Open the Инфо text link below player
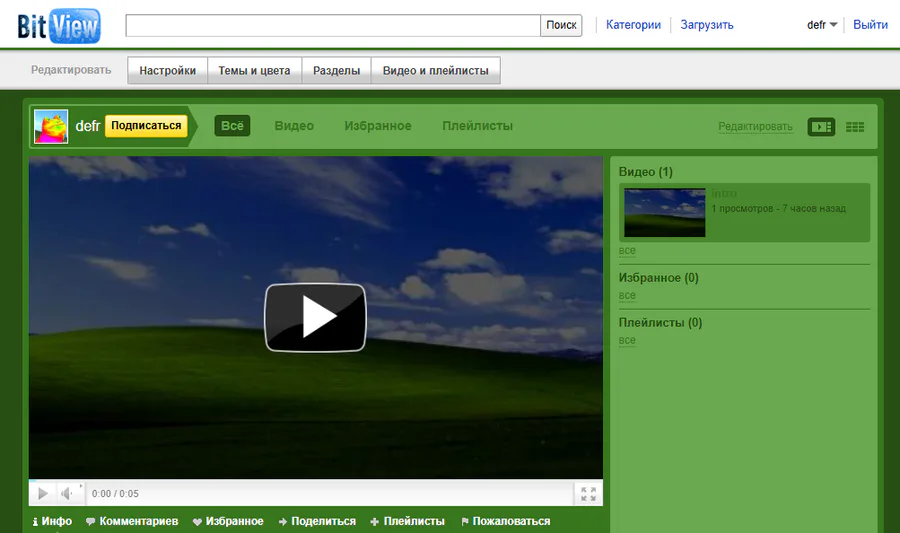900x533 pixels. click(x=57, y=521)
